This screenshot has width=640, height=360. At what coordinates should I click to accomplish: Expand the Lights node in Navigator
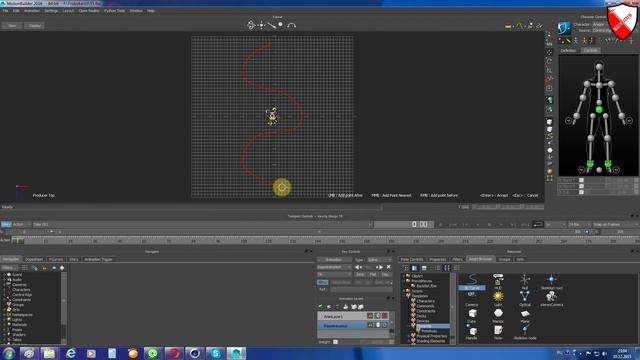[4, 320]
